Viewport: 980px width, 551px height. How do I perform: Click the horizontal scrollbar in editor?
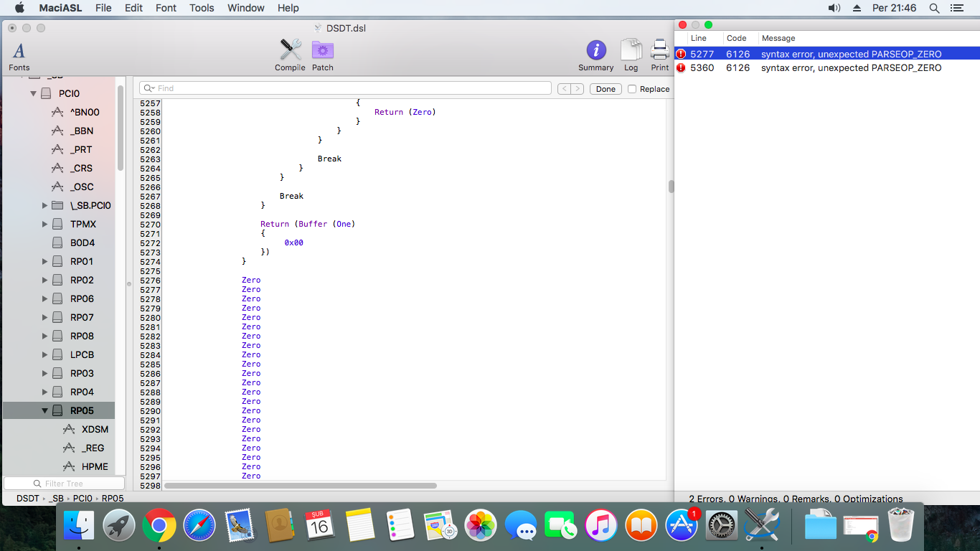point(300,486)
